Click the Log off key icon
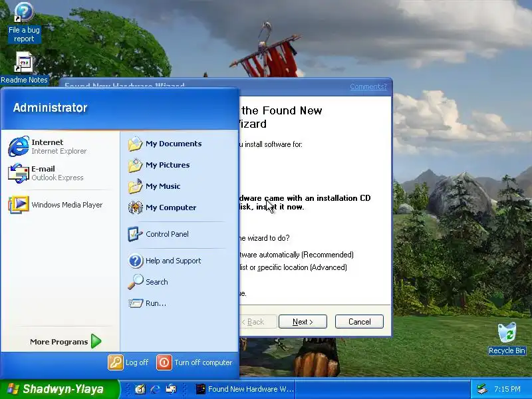The width and height of the screenshot is (532, 399). coord(115,362)
